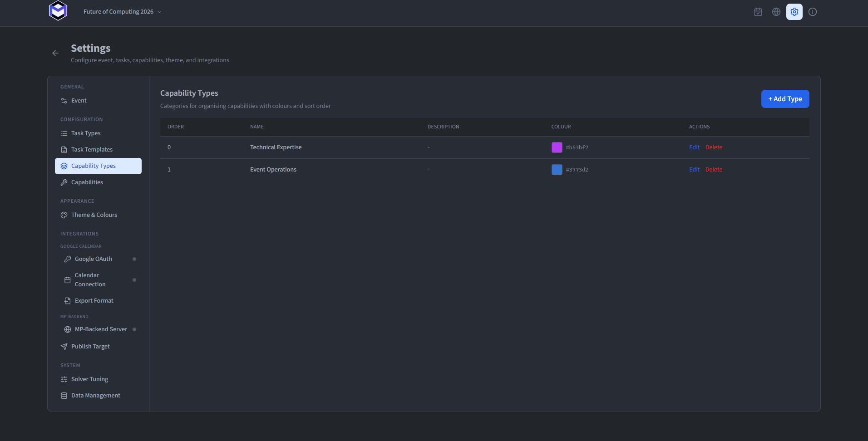The image size is (868, 441).
Task: Open the Task Types section
Action: pos(98,133)
